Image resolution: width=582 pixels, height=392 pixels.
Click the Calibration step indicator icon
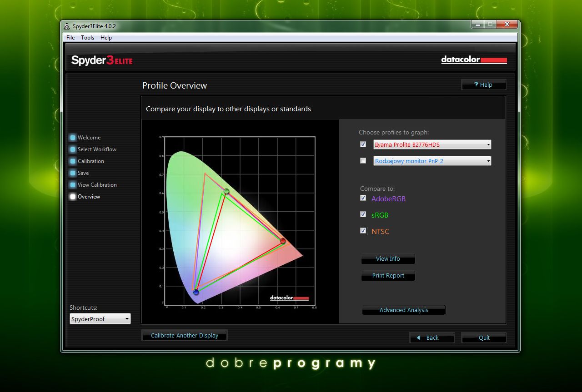pos(73,161)
